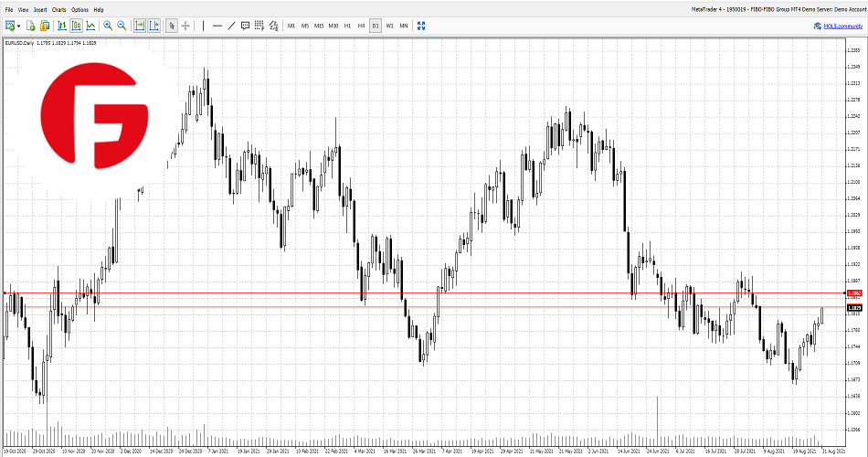Click the red horizontal line price label
This screenshot has width=868, height=457.
(854, 292)
